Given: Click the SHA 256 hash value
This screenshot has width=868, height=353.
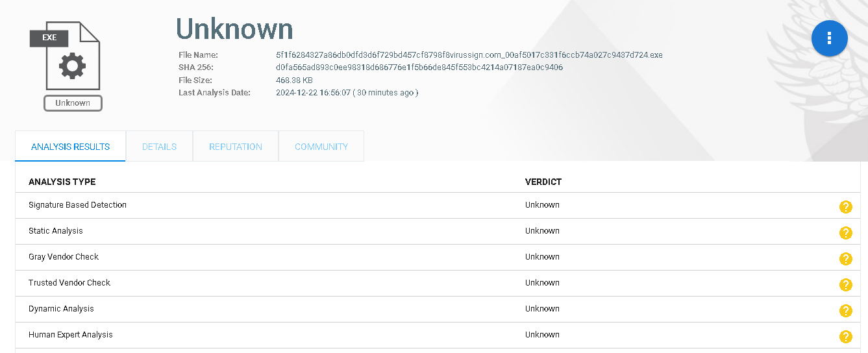Looking at the screenshot, I should pos(419,67).
